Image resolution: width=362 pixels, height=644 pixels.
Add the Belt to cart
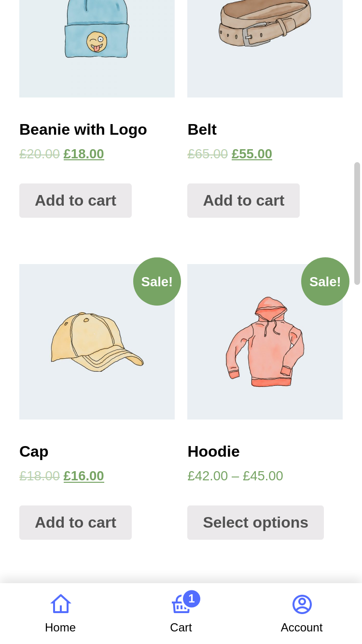click(243, 200)
